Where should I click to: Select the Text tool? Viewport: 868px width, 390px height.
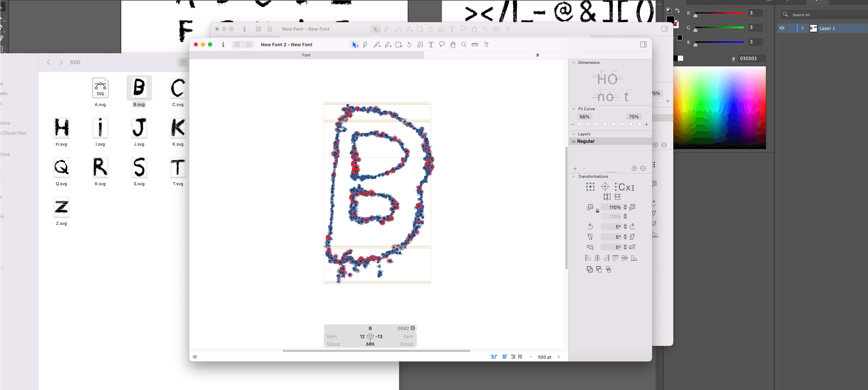click(x=431, y=45)
